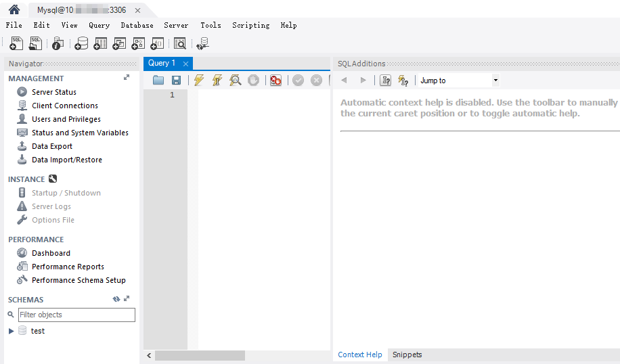Click the editor horizontal scrollbar thumb
This screenshot has height=364, width=620.
[200, 355]
